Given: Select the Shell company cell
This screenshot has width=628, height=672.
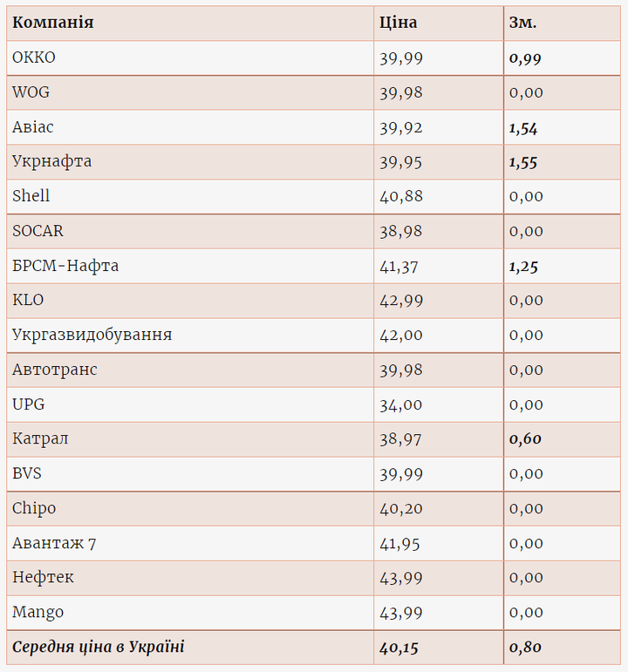Looking at the screenshot, I should [x=31, y=196].
